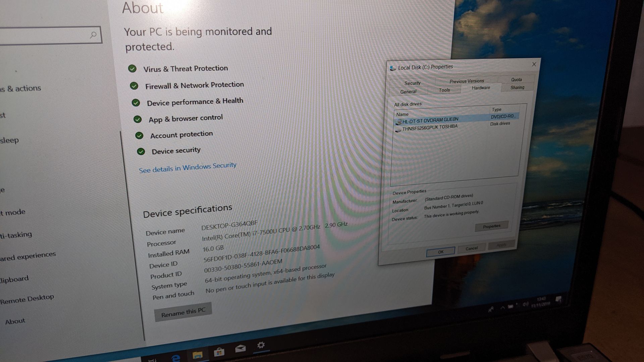Viewport: 644px width, 362px height.
Task: Click the Device security checkmark icon
Action: coord(141,152)
